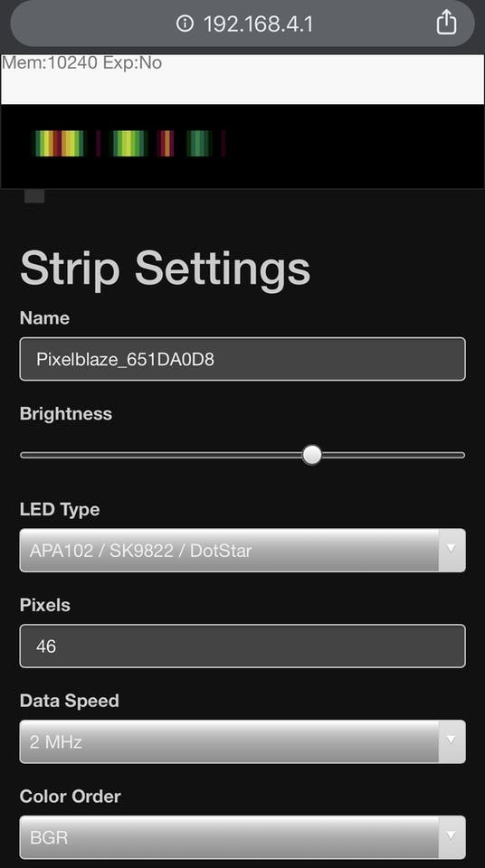485x868 pixels.
Task: Focus the Name field containing Pixelblaze_651DA0D8
Action: click(242, 359)
